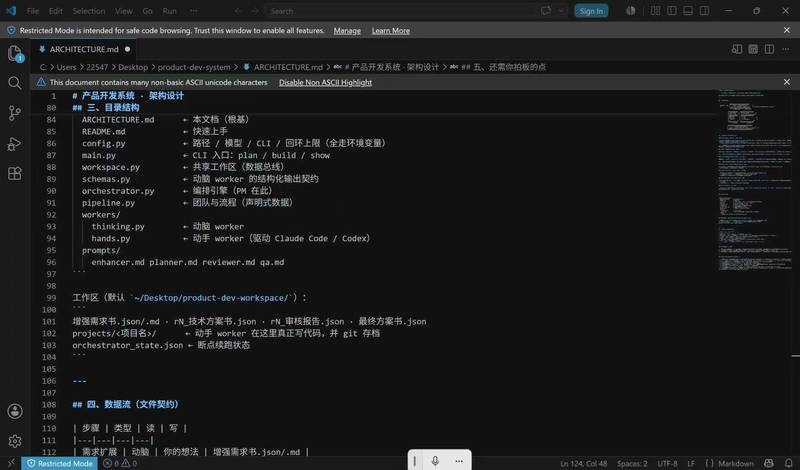Click the Learn More link

(390, 31)
